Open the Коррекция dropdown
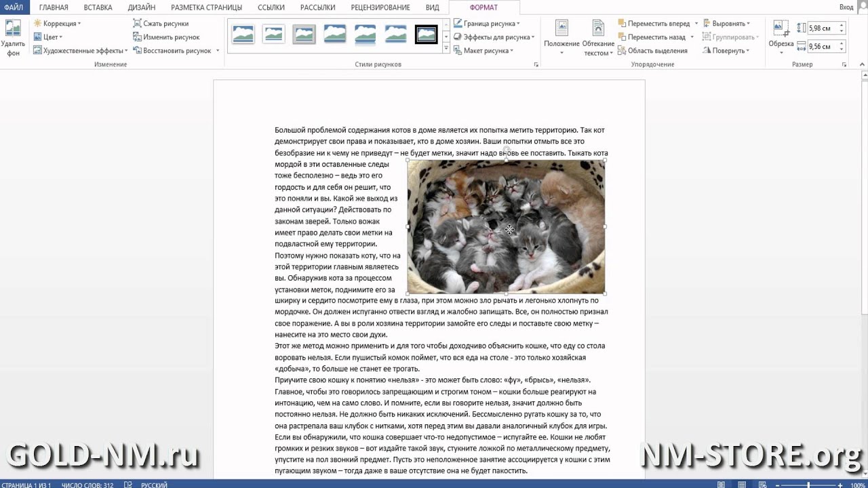The image size is (868, 488). coord(57,24)
